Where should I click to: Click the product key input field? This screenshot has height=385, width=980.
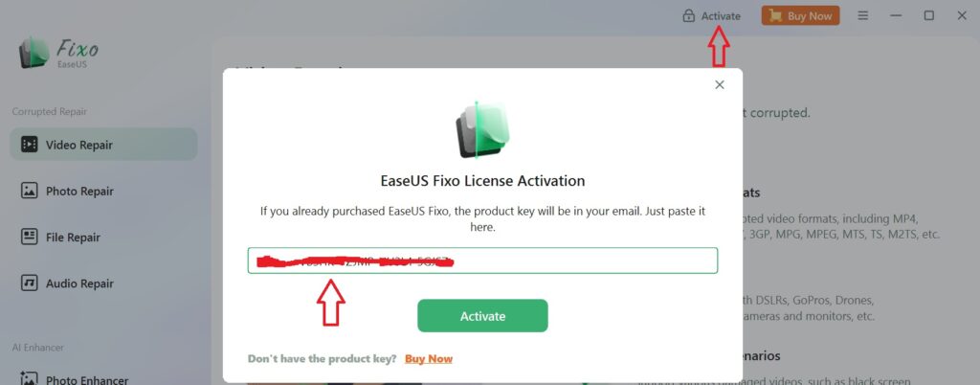coord(482,260)
